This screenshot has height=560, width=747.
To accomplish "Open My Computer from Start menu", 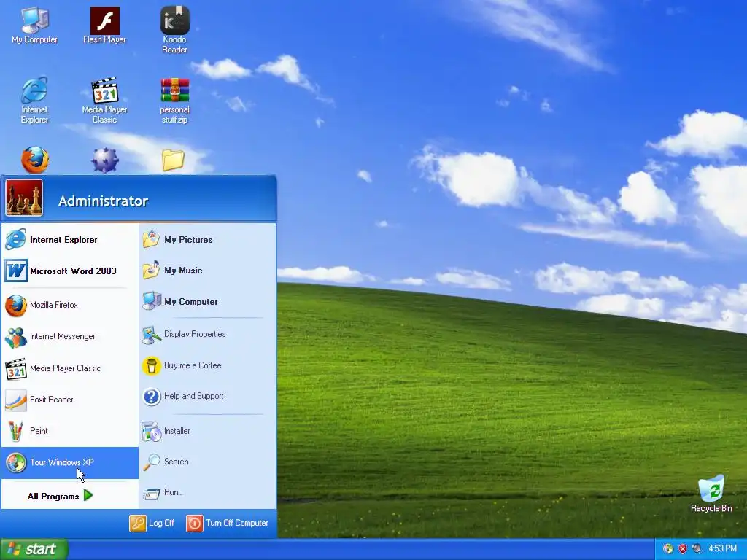I will point(206,301).
